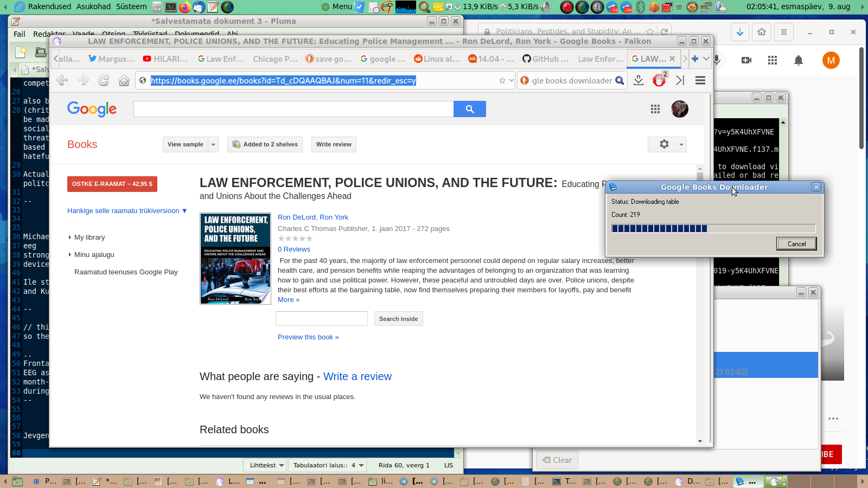The width and height of the screenshot is (868, 488).
Task: Open Falkon home page
Action: click(x=124, y=81)
